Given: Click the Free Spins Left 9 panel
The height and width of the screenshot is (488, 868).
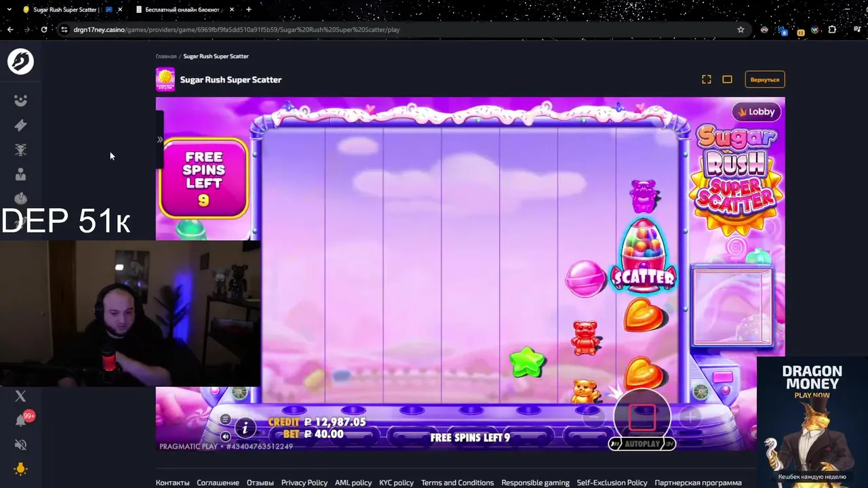Looking at the screenshot, I should [203, 178].
